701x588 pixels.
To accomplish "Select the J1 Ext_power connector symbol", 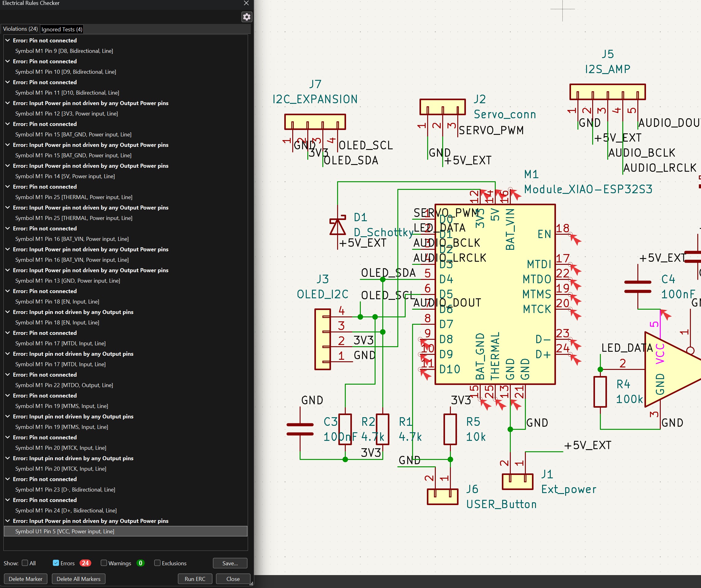I will pos(518,481).
